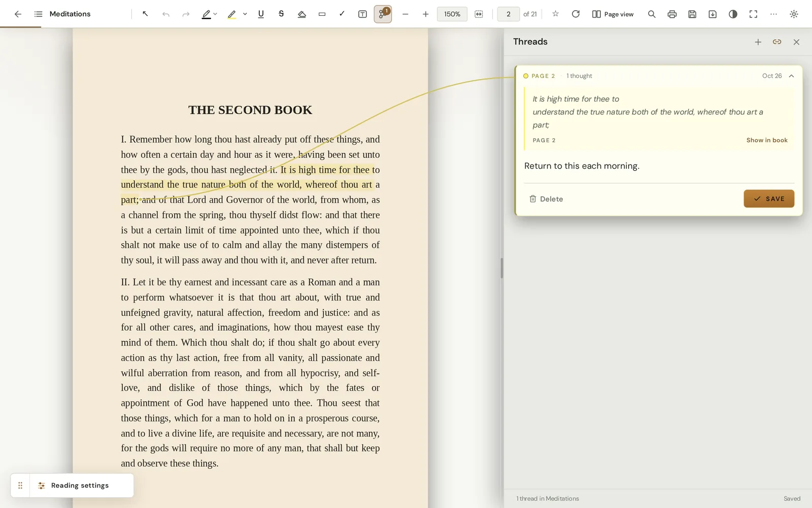Delete the thread
This screenshot has height=508, width=812.
pos(546,199)
